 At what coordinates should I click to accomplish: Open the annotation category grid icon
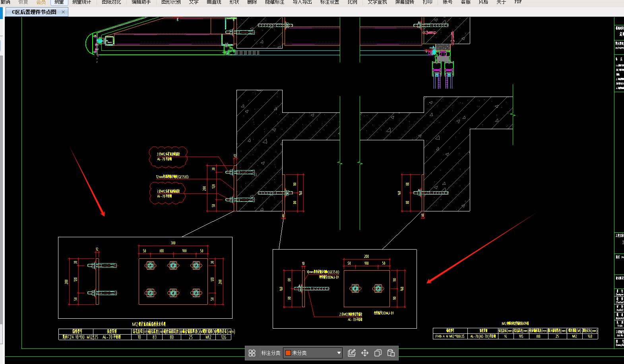252,353
